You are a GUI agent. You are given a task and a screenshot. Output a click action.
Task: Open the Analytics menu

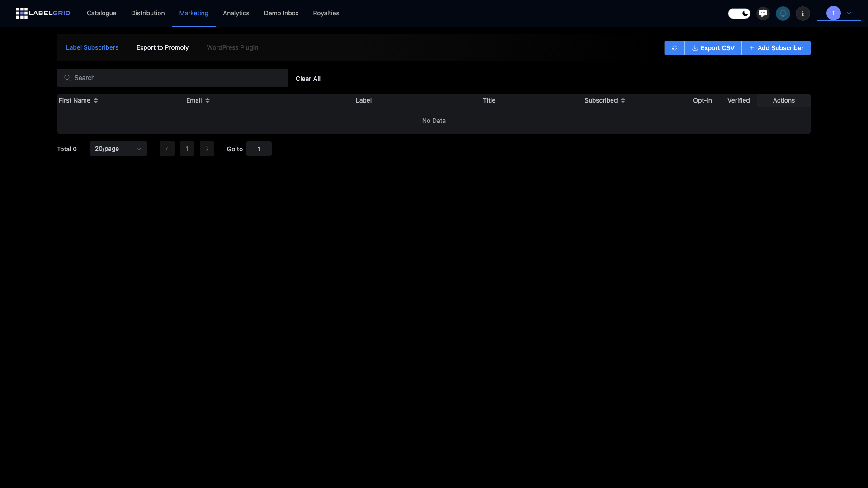coord(236,13)
